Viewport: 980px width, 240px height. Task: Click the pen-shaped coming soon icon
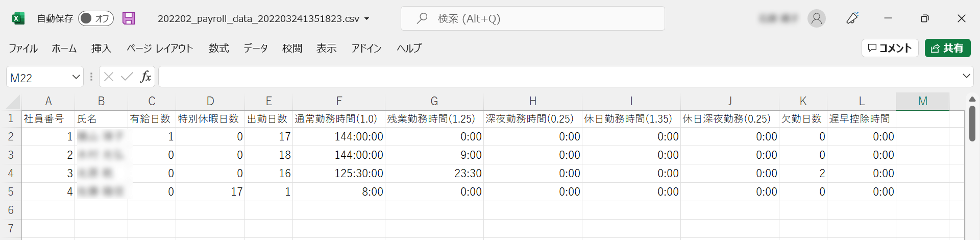[852, 19]
